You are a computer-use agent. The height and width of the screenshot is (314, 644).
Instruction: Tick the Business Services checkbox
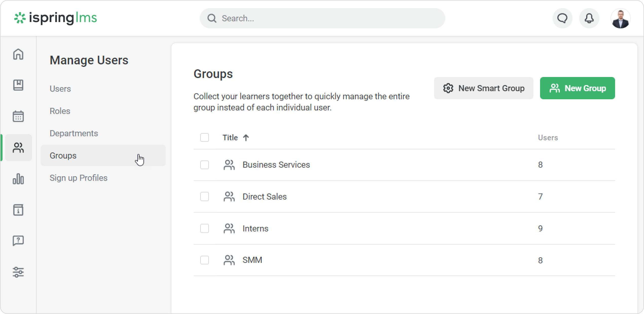tap(205, 165)
